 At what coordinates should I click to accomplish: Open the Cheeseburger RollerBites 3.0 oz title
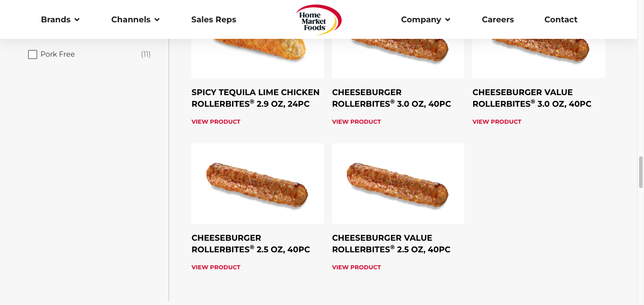[x=391, y=98]
